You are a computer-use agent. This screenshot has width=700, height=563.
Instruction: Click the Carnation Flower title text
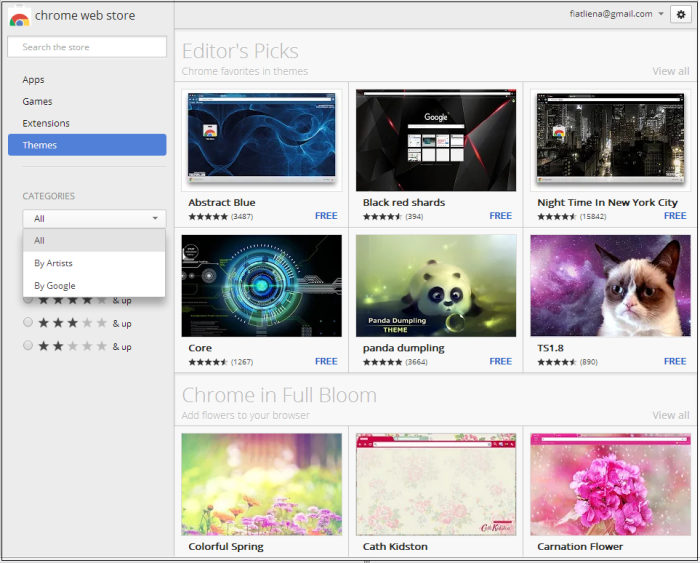click(x=580, y=547)
